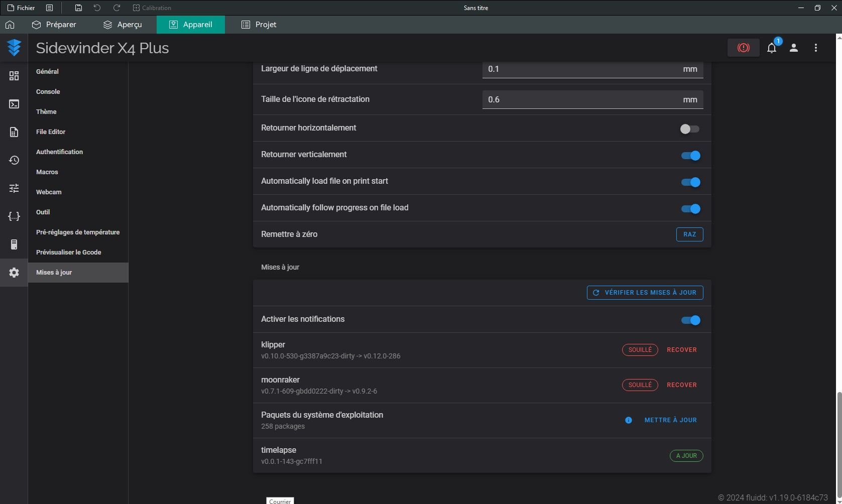
Task: Disable Retourner verticalement toggle
Action: tap(690, 156)
